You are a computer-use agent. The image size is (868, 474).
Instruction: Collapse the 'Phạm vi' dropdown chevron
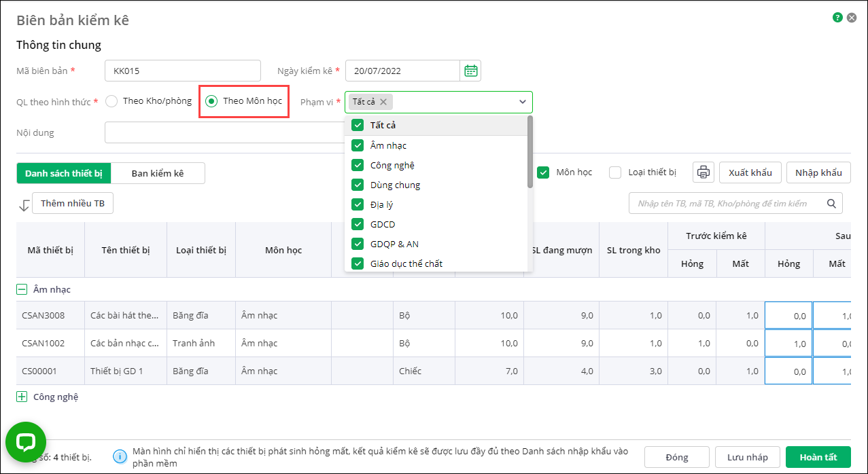click(x=523, y=102)
